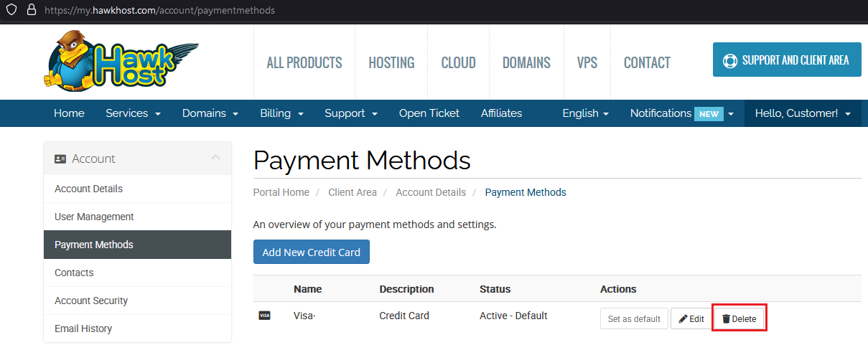Select Account Security in sidebar

(91, 301)
